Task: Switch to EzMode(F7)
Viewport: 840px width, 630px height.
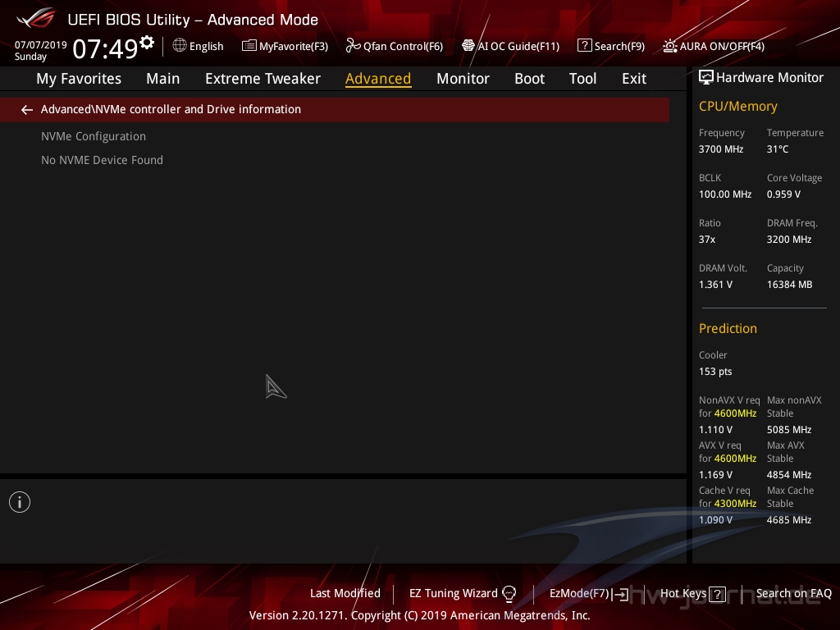Action: [x=579, y=594]
